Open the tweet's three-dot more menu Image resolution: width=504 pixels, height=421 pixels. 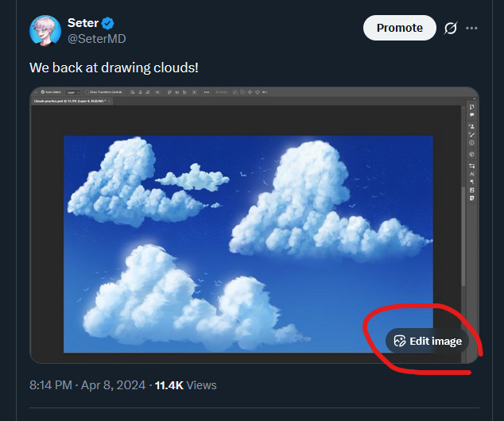[x=472, y=28]
